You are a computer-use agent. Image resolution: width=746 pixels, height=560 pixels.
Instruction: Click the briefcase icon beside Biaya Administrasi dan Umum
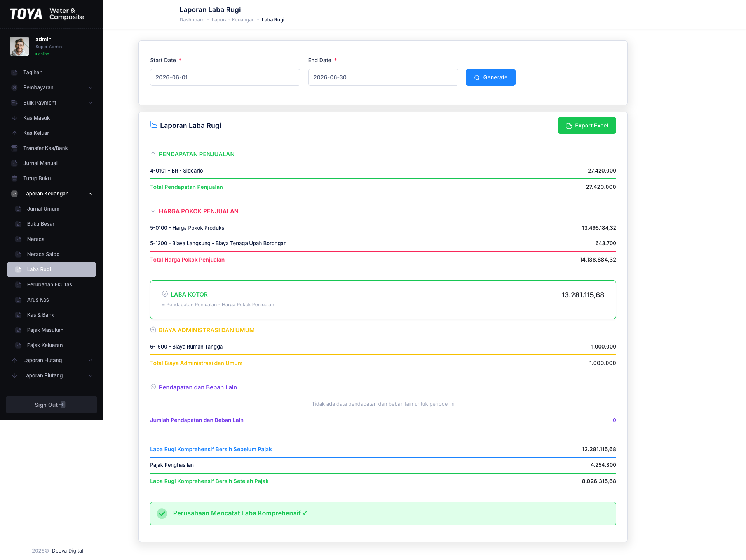153,330
